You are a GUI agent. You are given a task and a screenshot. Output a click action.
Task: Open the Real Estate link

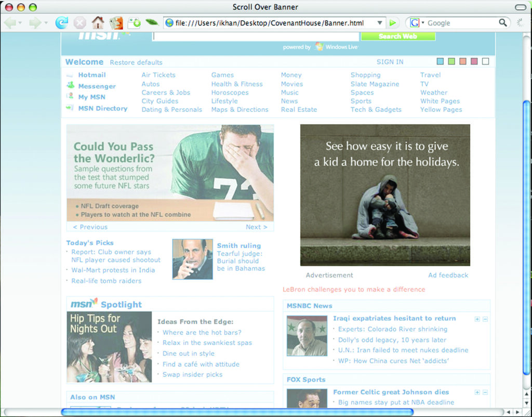pos(299,110)
